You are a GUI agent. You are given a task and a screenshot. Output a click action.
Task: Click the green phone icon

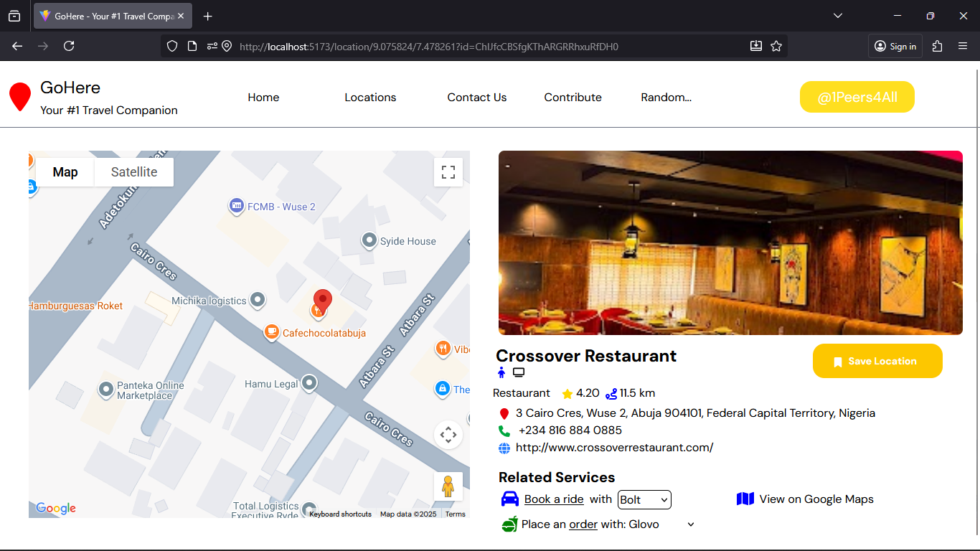point(504,431)
